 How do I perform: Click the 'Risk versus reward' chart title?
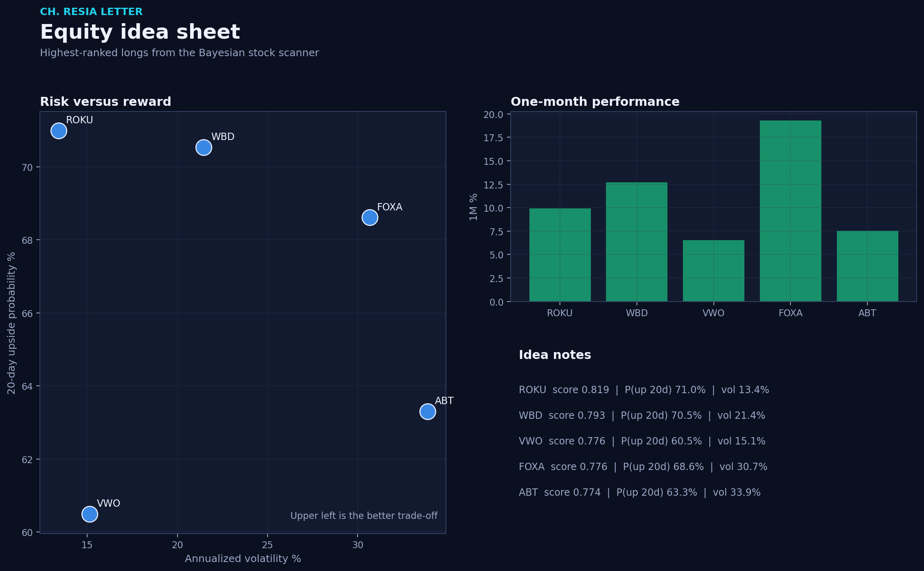pos(105,102)
